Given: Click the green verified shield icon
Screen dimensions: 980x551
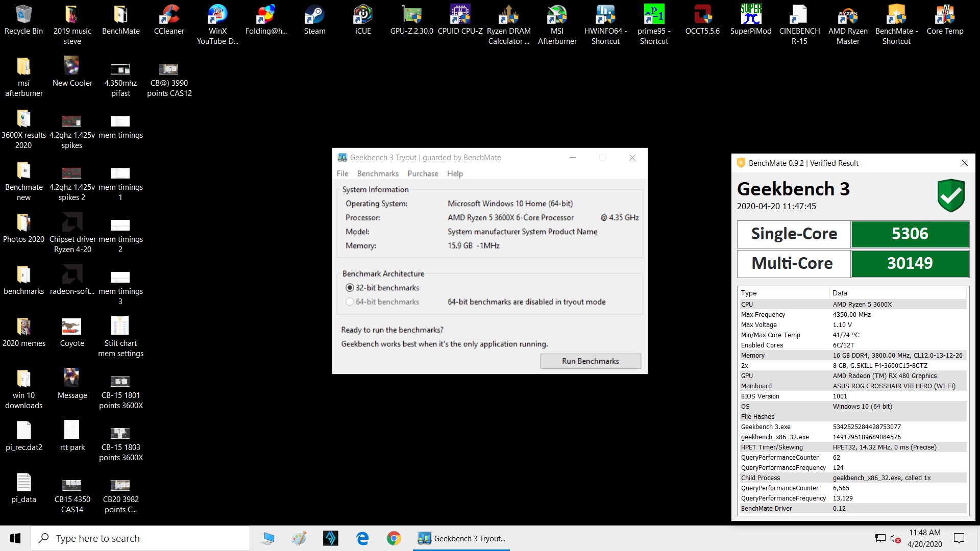Looking at the screenshot, I should tap(951, 195).
